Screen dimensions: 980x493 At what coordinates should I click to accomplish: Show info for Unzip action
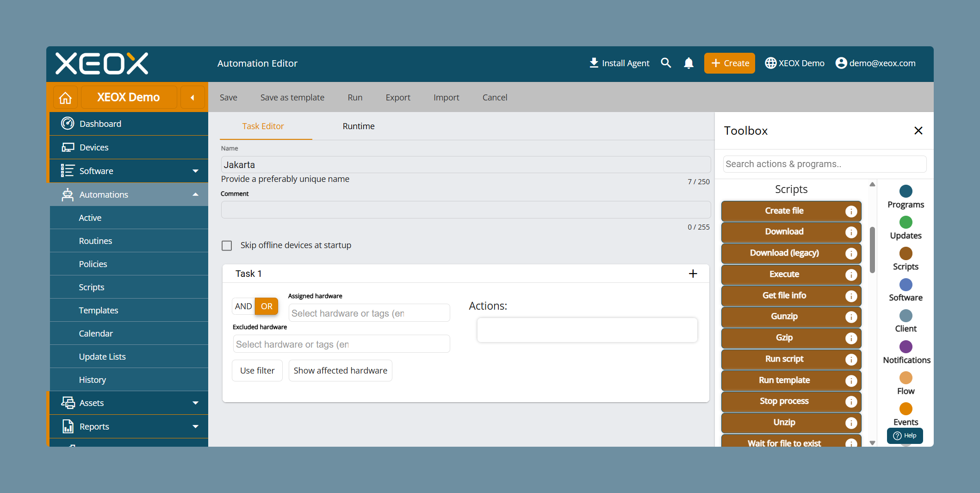click(851, 423)
